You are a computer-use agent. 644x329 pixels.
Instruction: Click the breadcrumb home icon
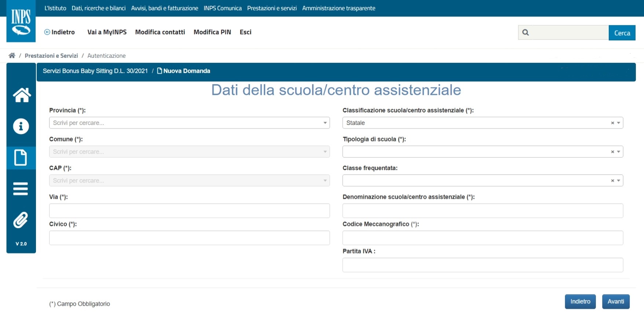click(12, 55)
